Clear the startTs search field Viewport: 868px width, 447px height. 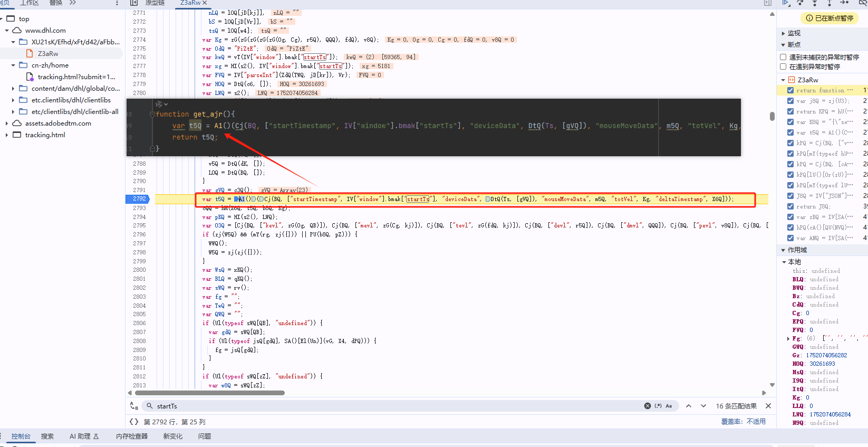pyautogui.click(x=648, y=406)
